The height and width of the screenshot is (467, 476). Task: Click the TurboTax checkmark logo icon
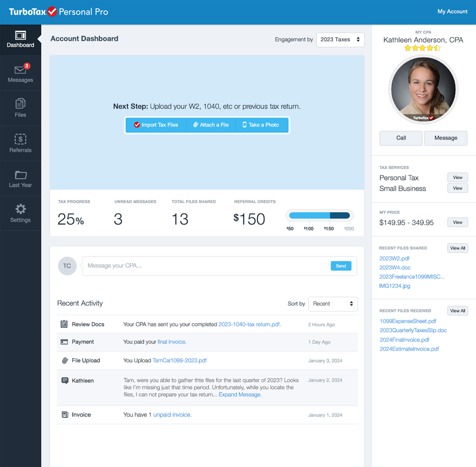pos(52,12)
